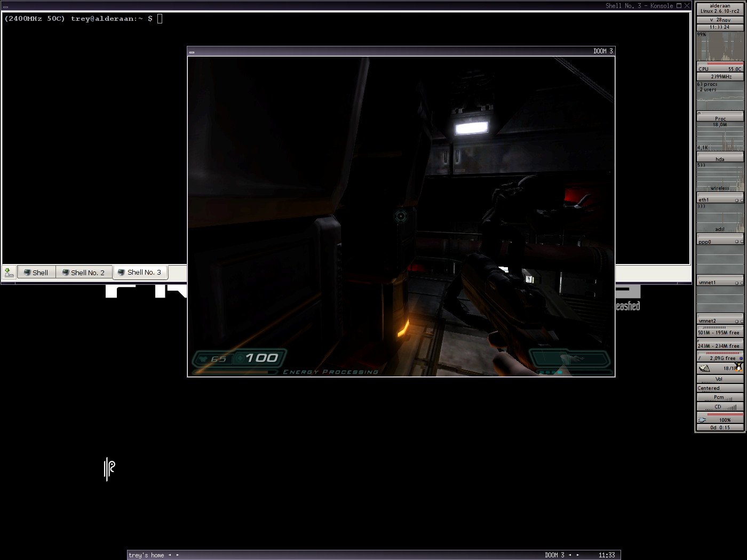Click the Proc panel label in GKrellM
The image size is (747, 560).
720,117
